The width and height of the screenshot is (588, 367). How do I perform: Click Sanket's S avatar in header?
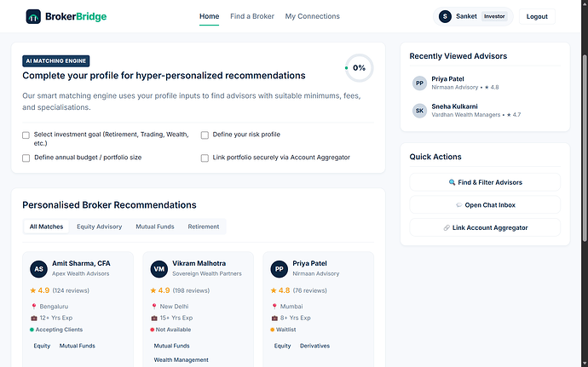pyautogui.click(x=445, y=16)
